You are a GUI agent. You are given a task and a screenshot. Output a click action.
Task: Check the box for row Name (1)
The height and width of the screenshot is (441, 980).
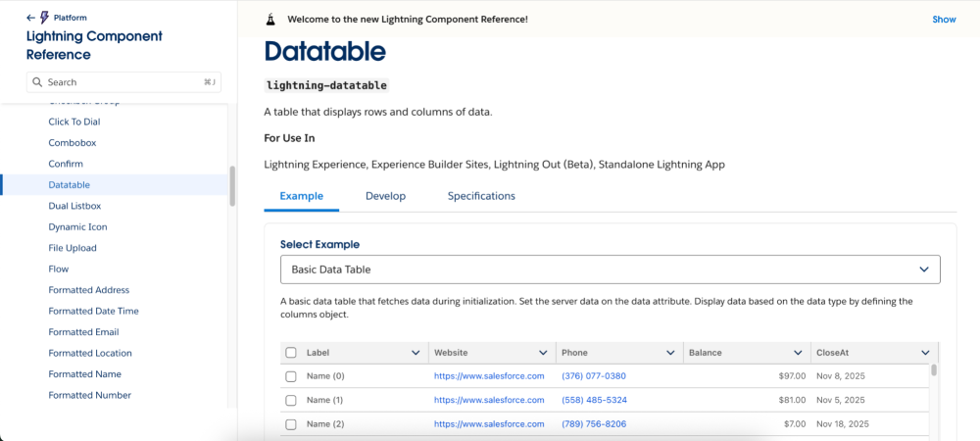click(x=291, y=401)
